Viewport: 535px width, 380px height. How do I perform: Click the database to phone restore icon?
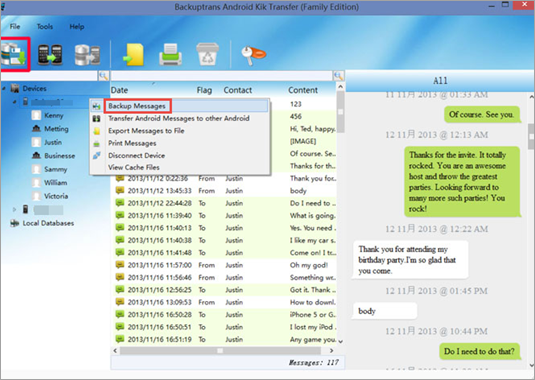87,55
